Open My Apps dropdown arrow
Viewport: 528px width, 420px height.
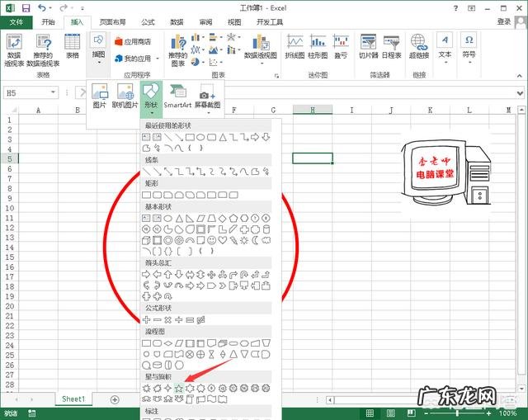click(158, 59)
